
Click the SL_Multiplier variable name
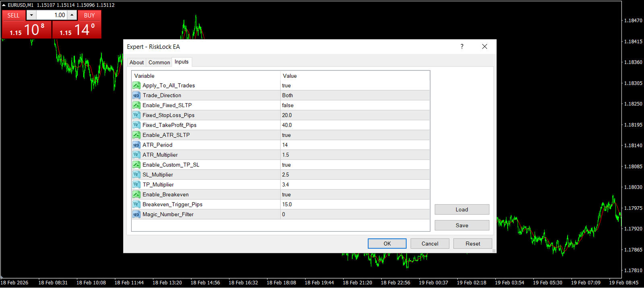158,174
